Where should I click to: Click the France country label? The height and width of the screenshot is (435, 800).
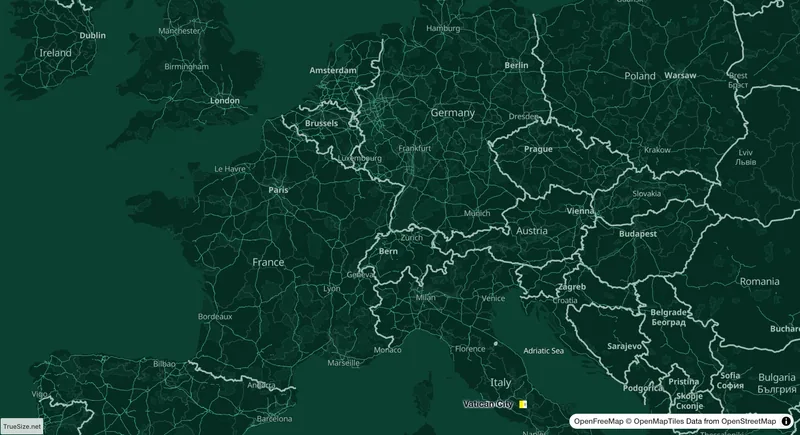tap(268, 262)
